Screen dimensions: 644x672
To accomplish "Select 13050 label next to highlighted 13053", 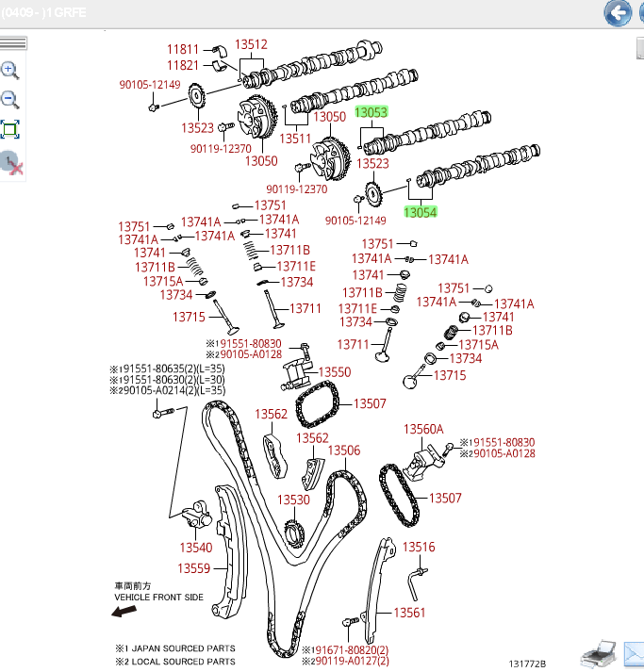I will (x=329, y=117).
